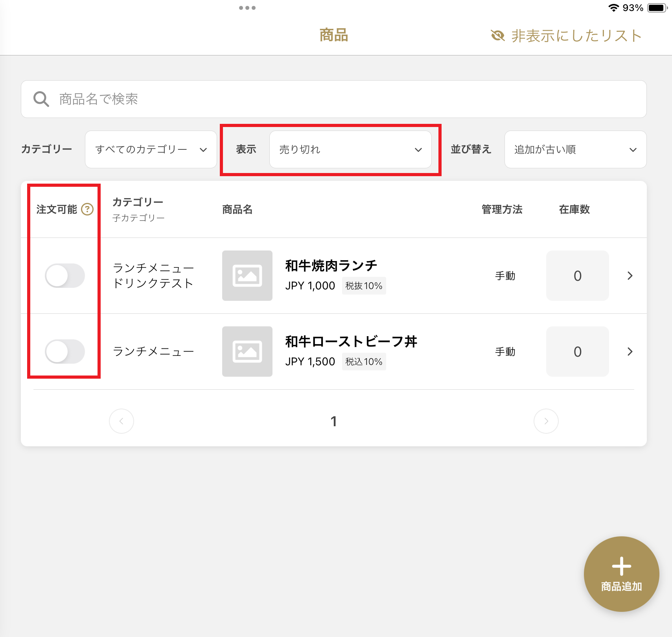Click the stock count field for 和牛ローストビーフ丼
This screenshot has height=637, width=672.
577,352
